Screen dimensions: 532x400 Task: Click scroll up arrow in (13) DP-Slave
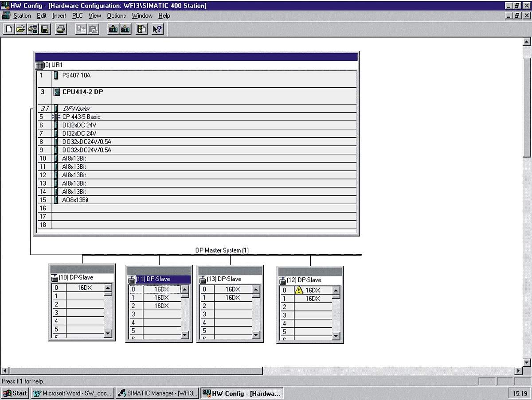pos(256,290)
